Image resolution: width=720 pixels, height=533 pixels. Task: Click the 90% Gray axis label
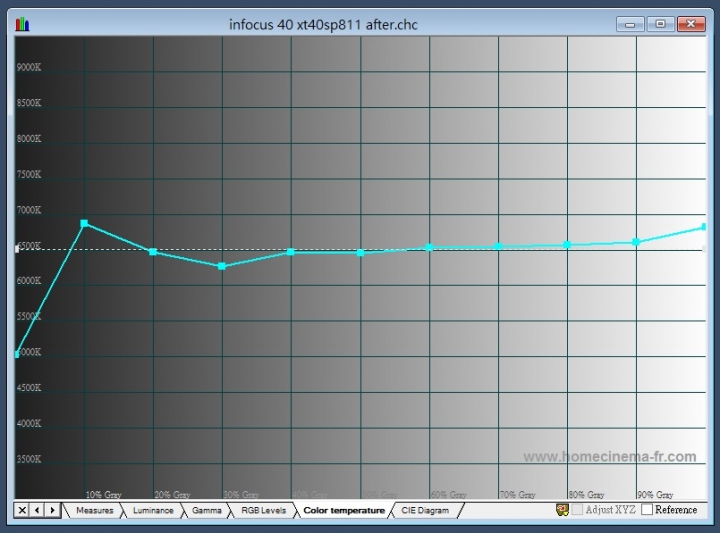point(656,494)
